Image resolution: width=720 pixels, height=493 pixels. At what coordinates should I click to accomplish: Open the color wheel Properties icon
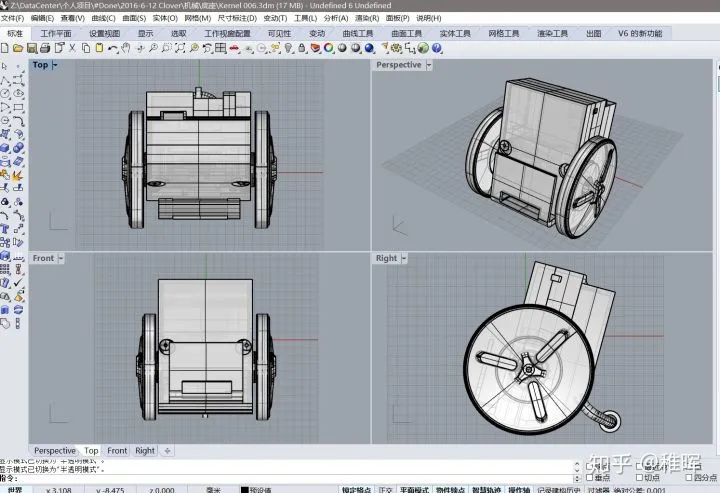tap(329, 48)
